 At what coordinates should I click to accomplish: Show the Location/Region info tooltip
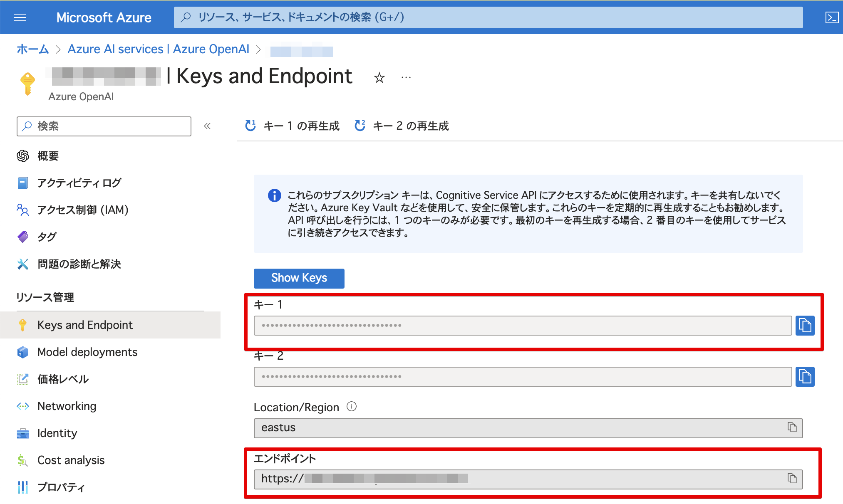coord(352,407)
